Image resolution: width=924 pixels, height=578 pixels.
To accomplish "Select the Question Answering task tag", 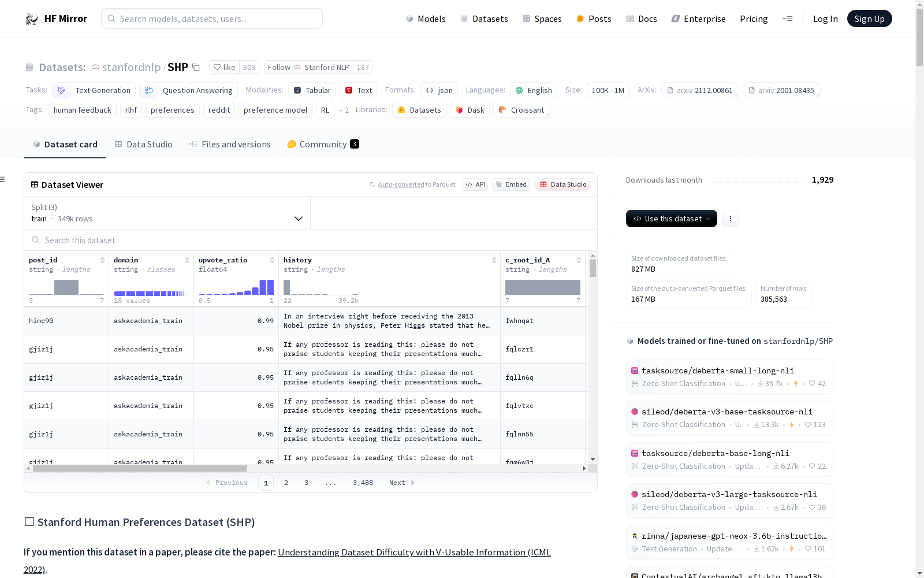I will coord(189,90).
